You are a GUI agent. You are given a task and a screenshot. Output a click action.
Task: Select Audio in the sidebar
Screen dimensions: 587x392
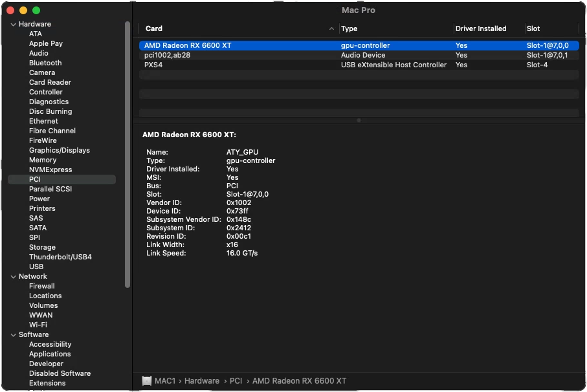(x=39, y=53)
